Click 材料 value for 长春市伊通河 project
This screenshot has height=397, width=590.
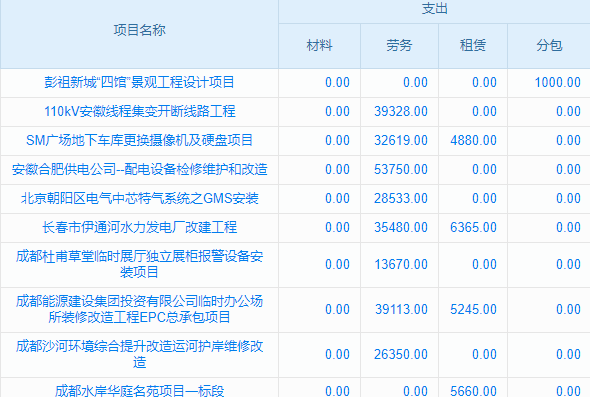(x=338, y=227)
